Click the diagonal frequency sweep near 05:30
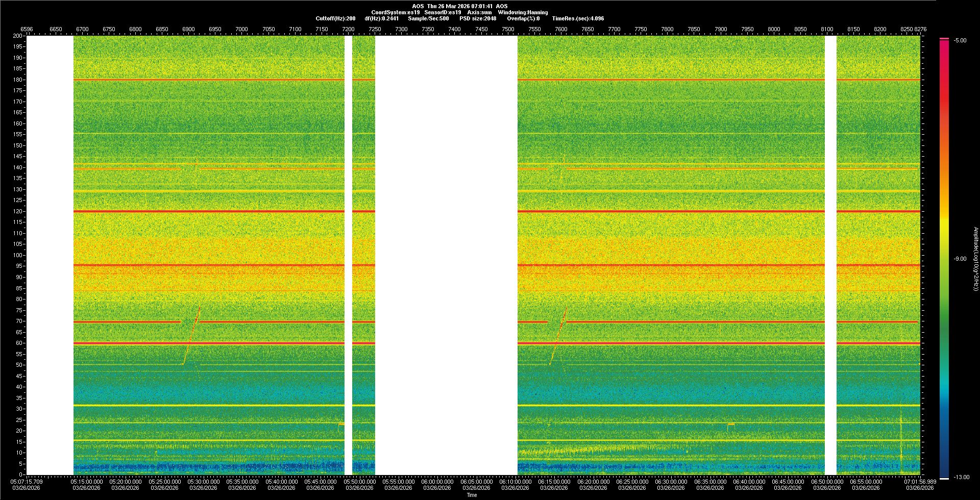Viewport: 980px width, 500px height. click(191, 336)
